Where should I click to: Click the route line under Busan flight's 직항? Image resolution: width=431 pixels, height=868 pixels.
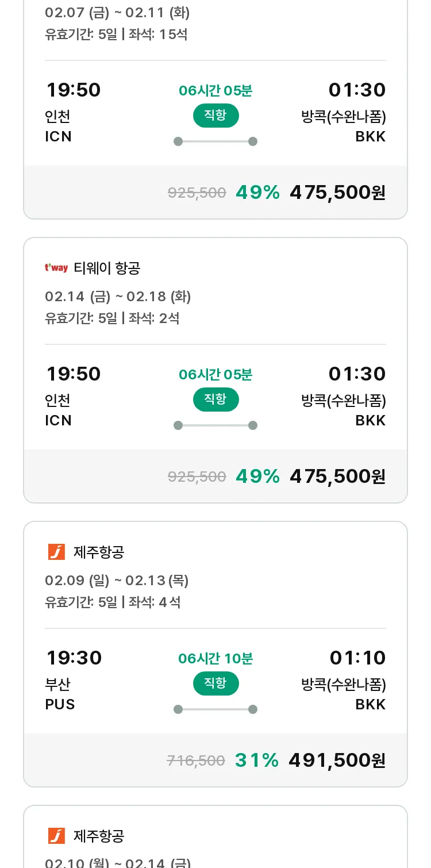(x=215, y=709)
